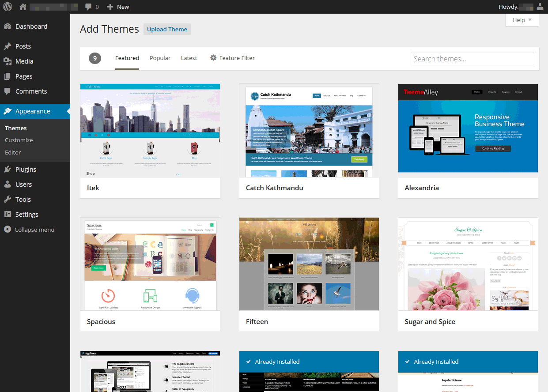Viewport: 548px width, 392px height.
Task: Open the site home icon
Action: tap(23, 7)
